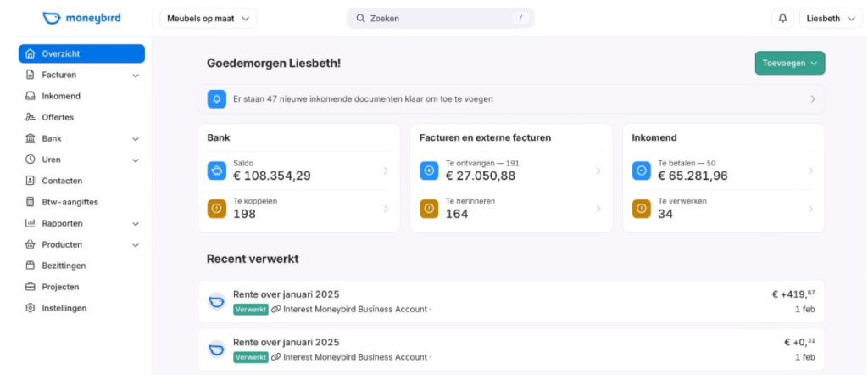Open the notifications bell icon

tap(782, 19)
